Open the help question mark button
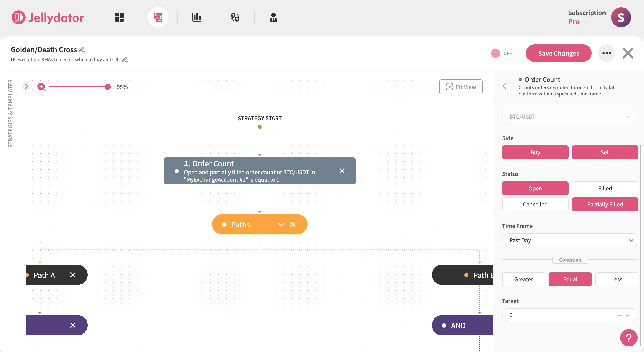Screen dimensions: 644x352 click(x=628, y=338)
